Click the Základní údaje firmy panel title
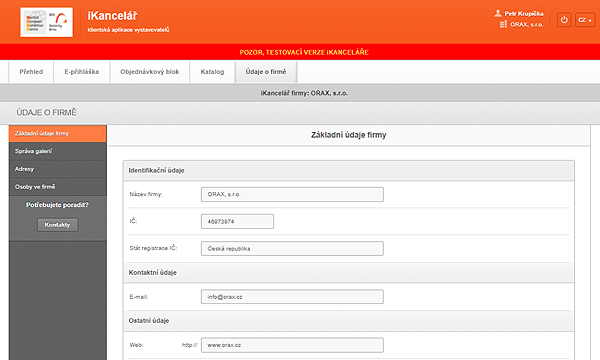600x360 pixels. [x=349, y=135]
